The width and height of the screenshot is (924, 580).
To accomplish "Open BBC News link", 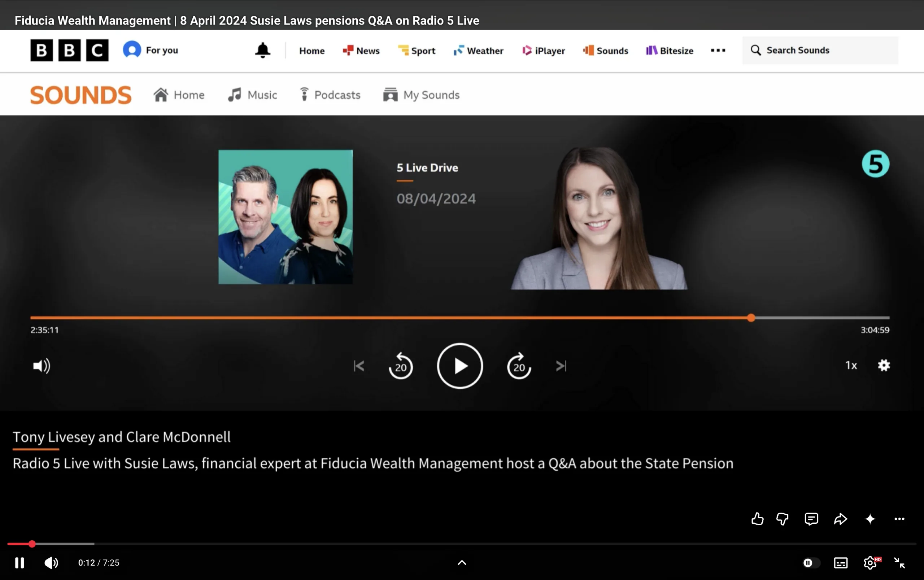I will [361, 51].
